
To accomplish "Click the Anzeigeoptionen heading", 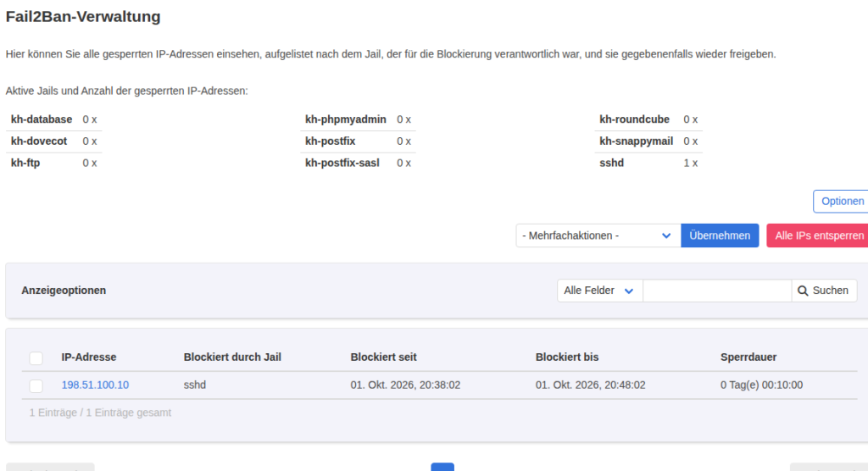I will [x=64, y=291].
